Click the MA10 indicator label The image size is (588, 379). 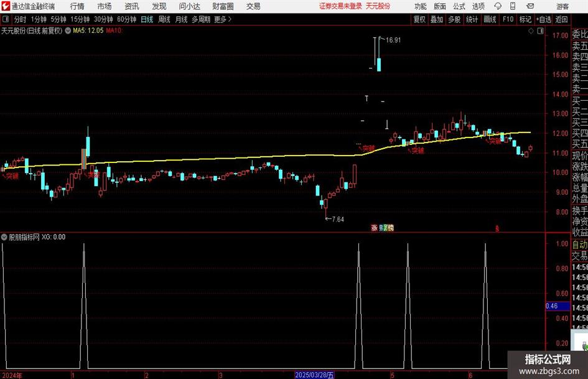pyautogui.click(x=114, y=30)
